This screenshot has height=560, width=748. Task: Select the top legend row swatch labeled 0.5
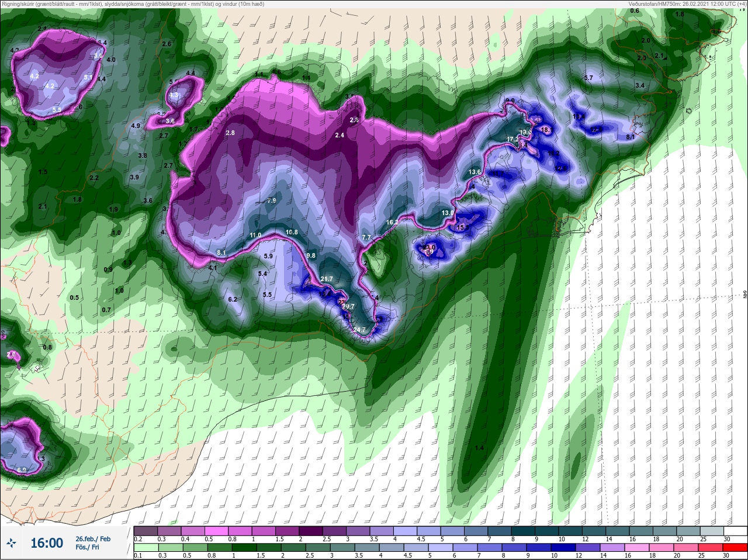pos(217,531)
